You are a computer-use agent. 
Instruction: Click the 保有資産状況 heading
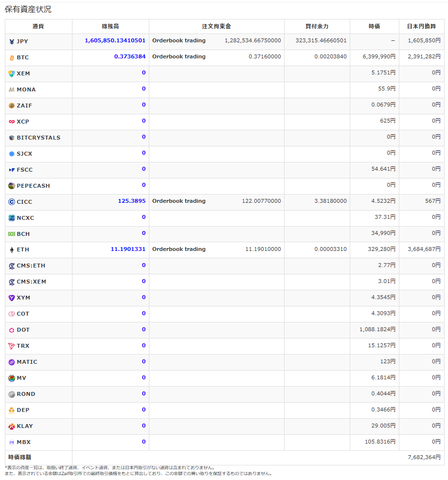pyautogui.click(x=28, y=9)
